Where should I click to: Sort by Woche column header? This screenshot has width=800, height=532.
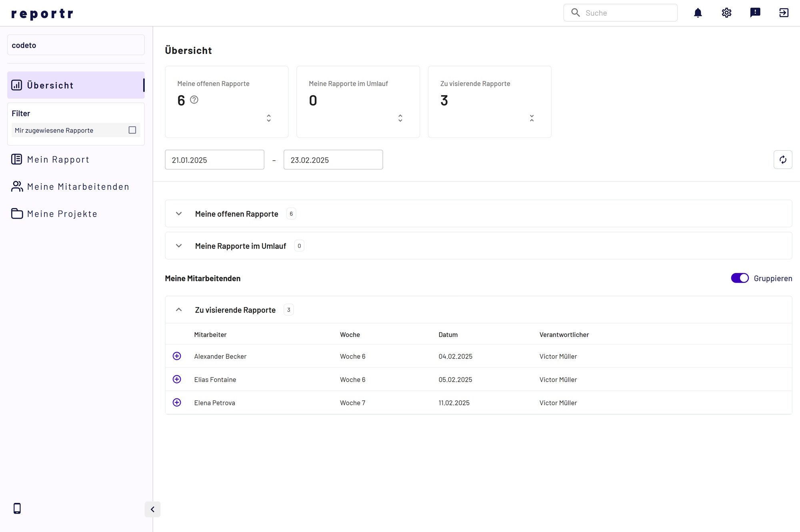350,335
